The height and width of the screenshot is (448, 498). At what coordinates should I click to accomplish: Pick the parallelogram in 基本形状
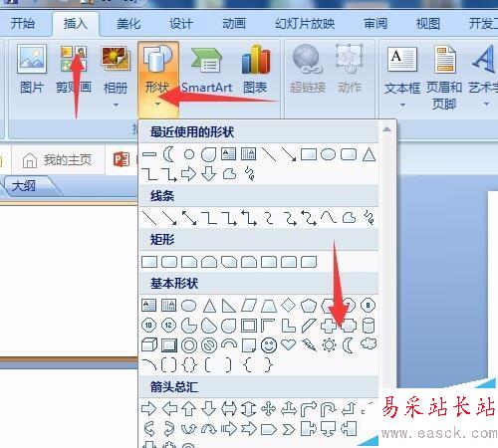tap(249, 306)
